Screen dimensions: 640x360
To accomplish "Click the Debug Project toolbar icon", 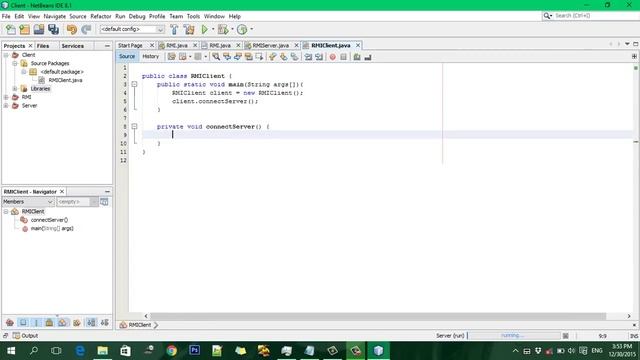I will (x=223, y=29).
